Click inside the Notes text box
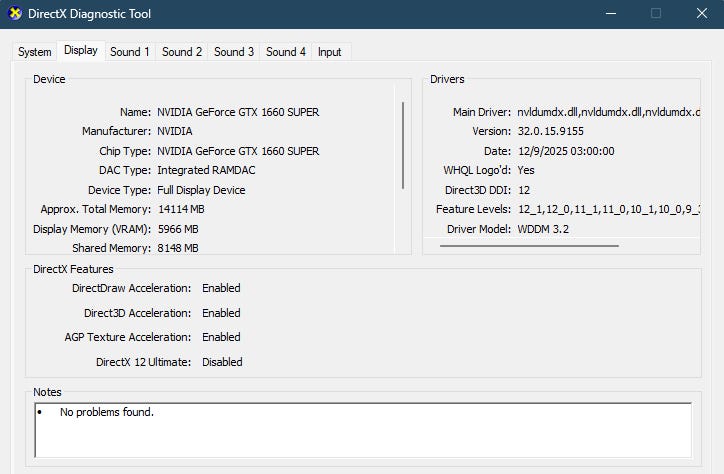 (363, 430)
